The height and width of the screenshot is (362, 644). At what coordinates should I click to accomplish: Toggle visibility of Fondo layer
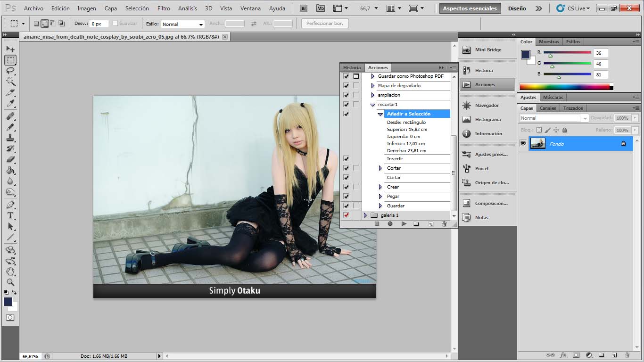tap(523, 144)
